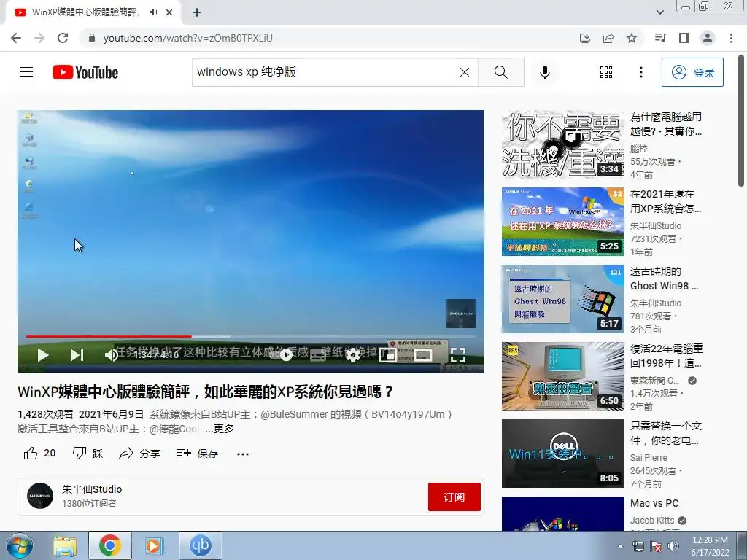
Task: Mute the video player volume
Action: (111, 355)
